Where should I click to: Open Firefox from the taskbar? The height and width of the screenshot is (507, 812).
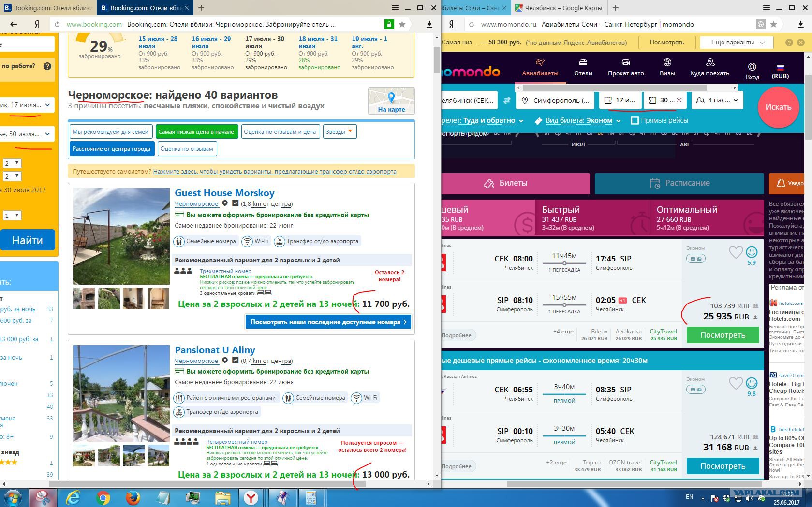click(133, 497)
